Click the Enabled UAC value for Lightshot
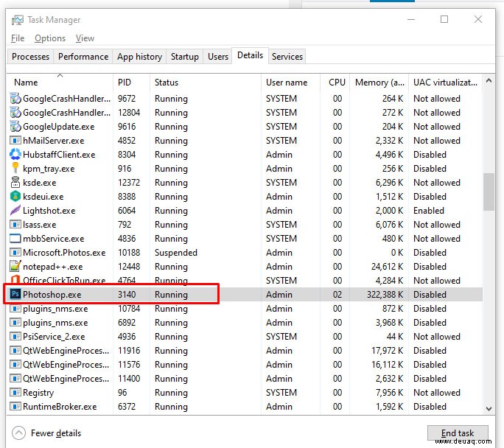This screenshot has width=504, height=448. 429,211
